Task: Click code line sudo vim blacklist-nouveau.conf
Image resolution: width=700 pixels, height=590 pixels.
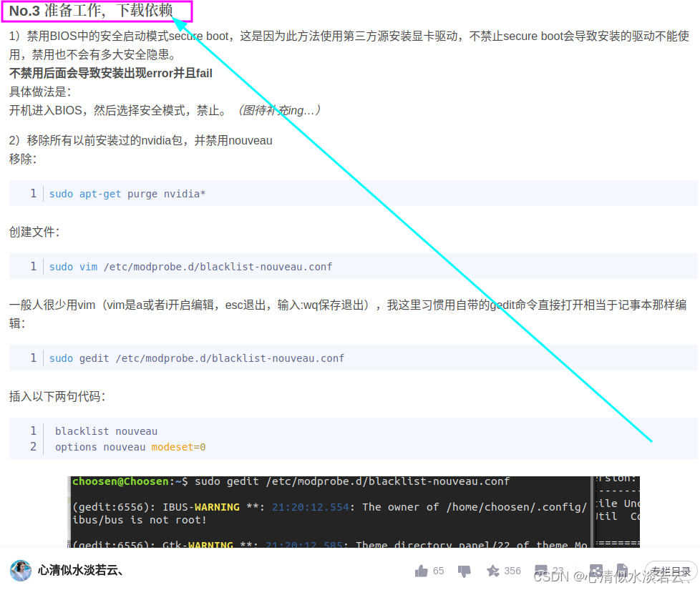Action: coord(190,267)
